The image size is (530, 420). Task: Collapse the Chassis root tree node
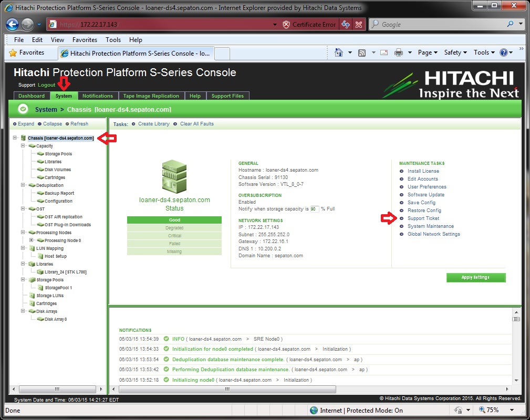pos(15,138)
